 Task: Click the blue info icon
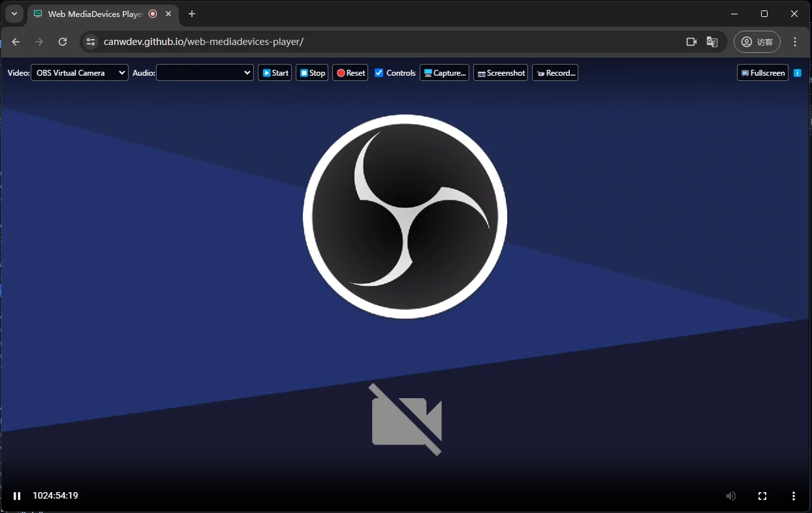point(798,73)
